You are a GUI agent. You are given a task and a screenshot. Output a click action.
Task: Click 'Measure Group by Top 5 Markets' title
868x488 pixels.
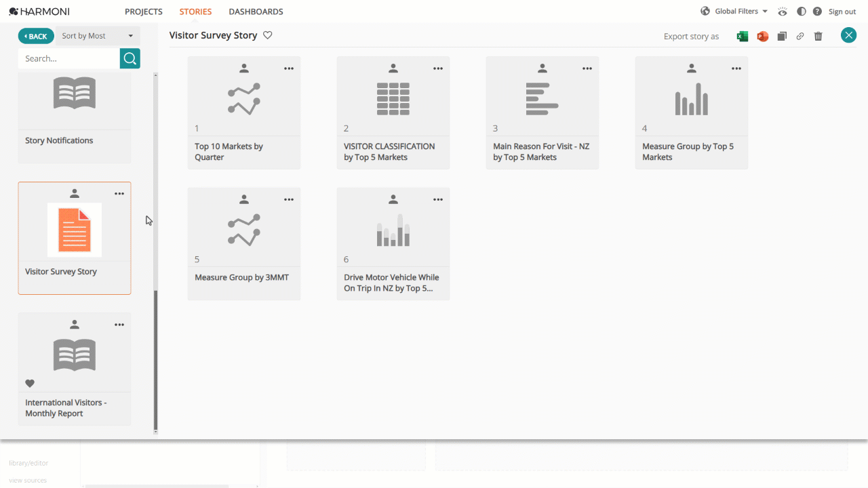tap(688, 152)
